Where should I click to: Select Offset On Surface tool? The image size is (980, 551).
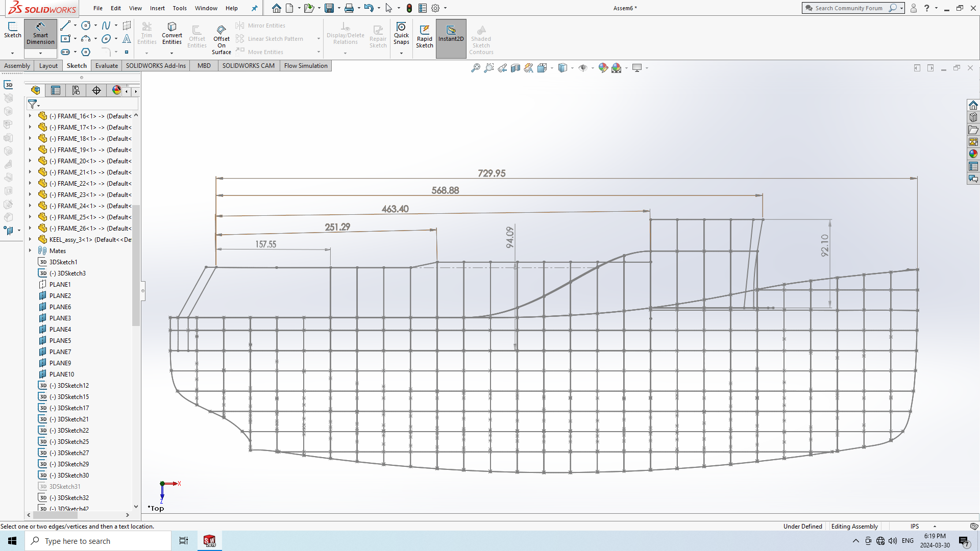pyautogui.click(x=222, y=39)
